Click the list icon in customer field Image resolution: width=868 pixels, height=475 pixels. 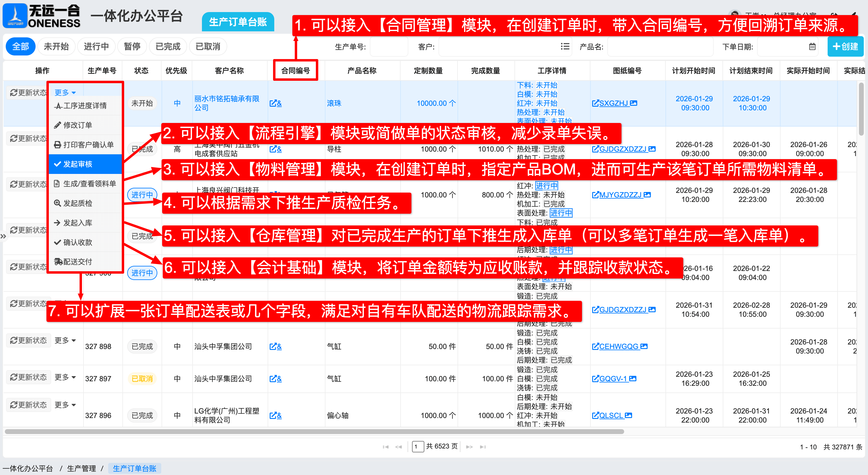tap(565, 46)
